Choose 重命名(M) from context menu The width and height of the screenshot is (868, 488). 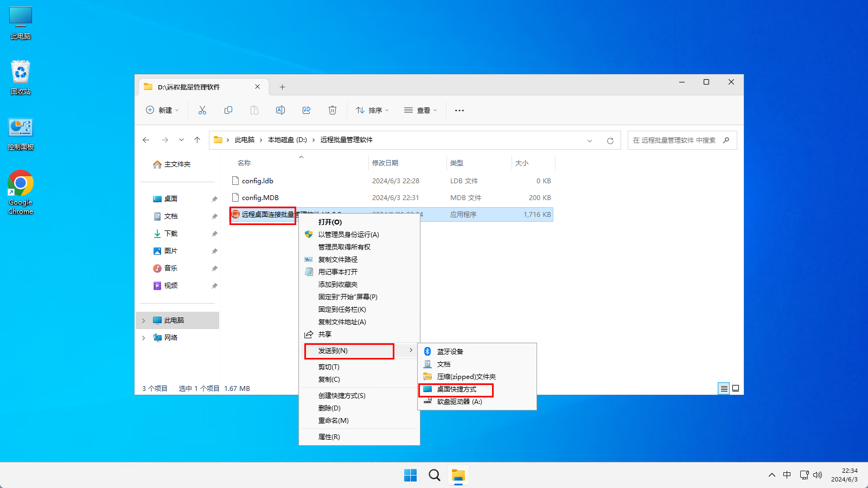point(359,421)
